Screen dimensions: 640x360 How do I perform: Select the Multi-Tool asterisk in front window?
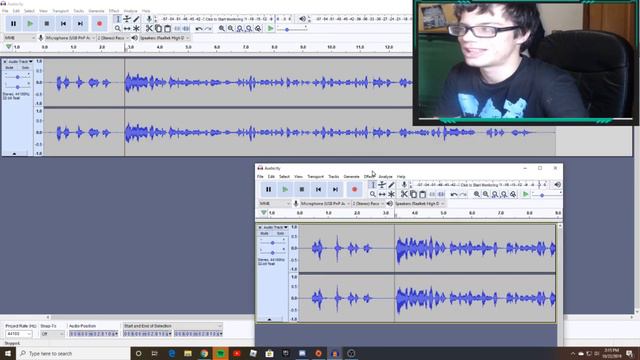[x=391, y=194]
